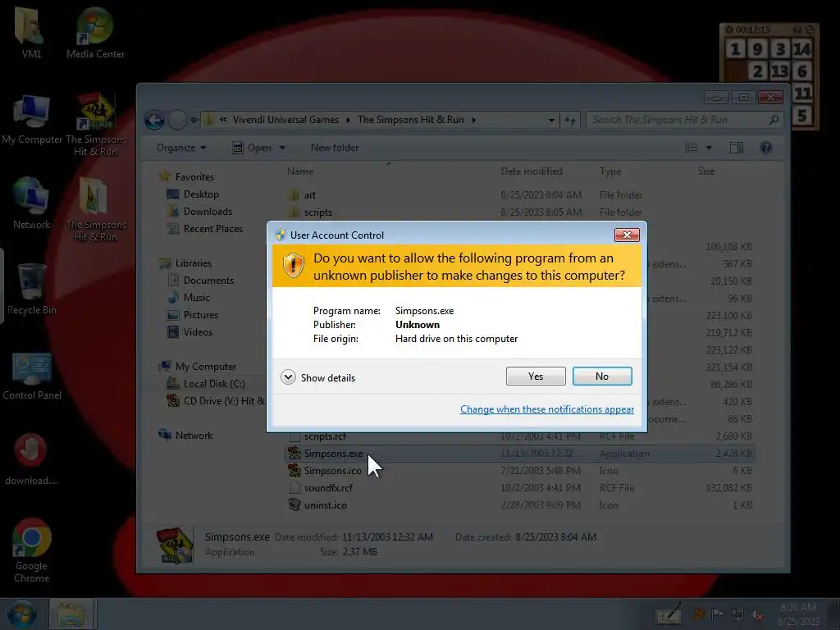The width and height of the screenshot is (840, 630).
Task: Select Control Panel desktop icon
Action: (32, 376)
